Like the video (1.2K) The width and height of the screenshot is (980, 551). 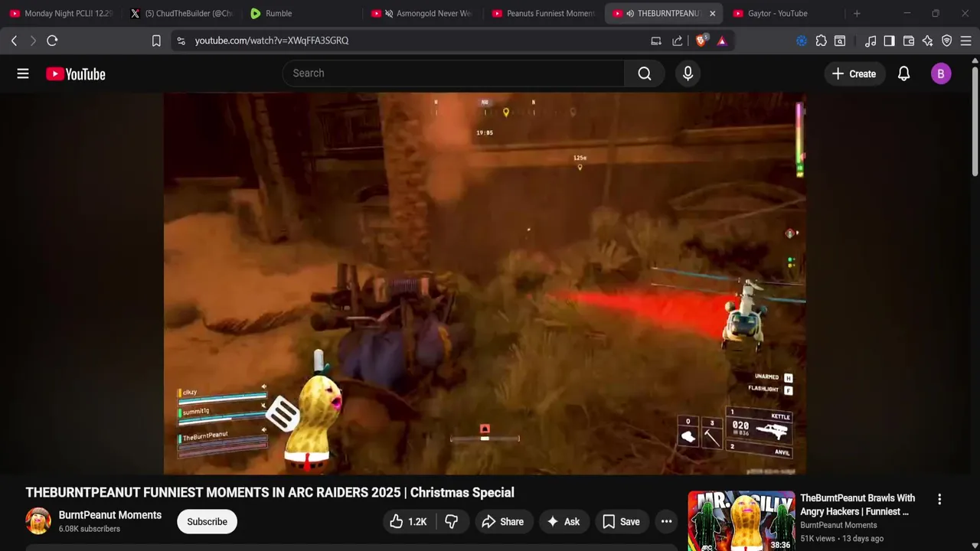tap(408, 521)
